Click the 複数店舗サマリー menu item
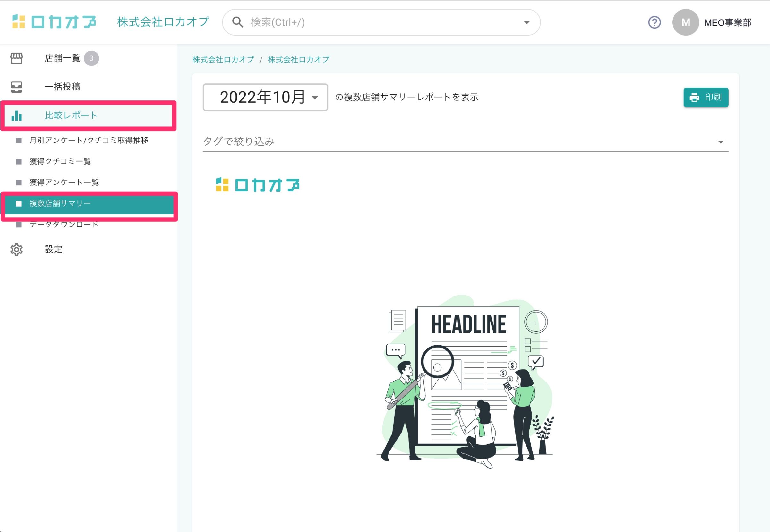The image size is (770, 532). click(60, 203)
